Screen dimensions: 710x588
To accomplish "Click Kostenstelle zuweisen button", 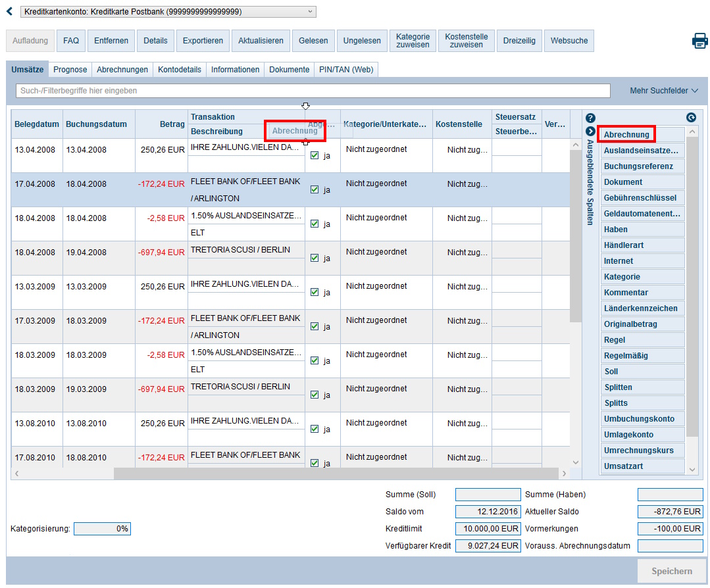I will coord(467,41).
